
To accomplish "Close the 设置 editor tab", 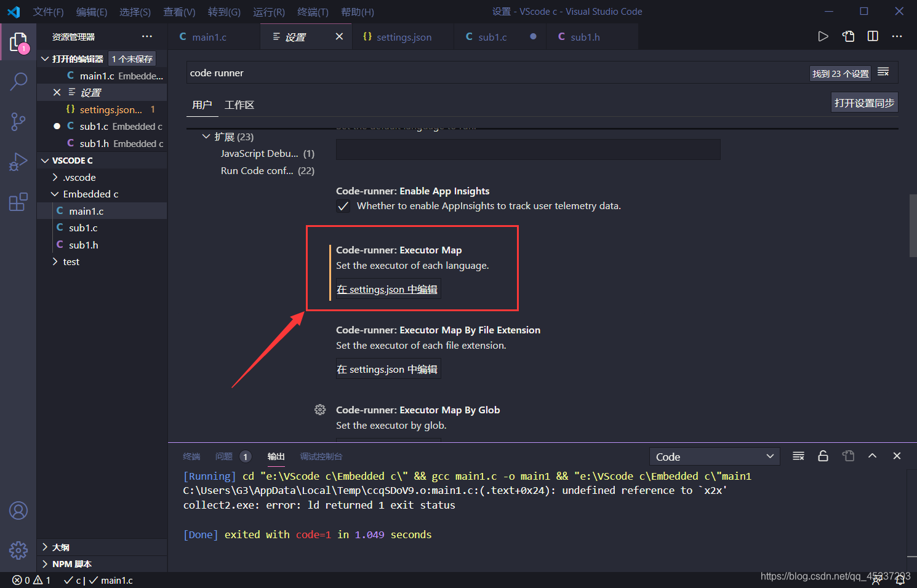I will tap(339, 36).
